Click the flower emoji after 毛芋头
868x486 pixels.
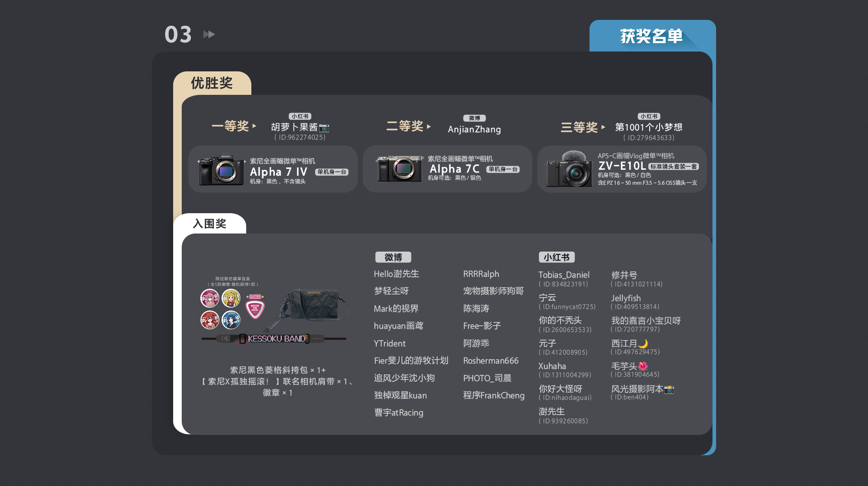[643, 367]
